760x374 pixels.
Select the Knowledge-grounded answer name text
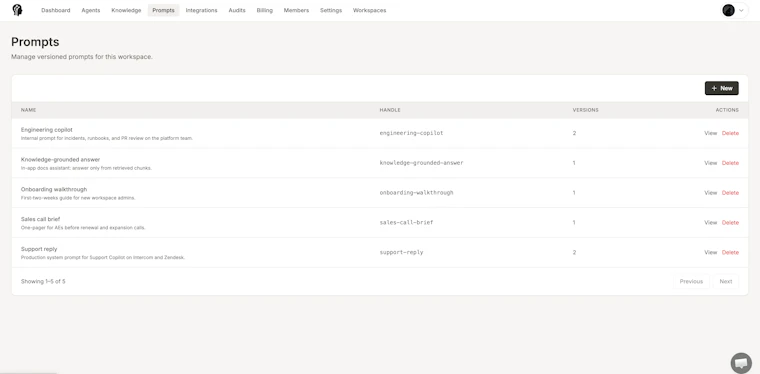(x=60, y=159)
